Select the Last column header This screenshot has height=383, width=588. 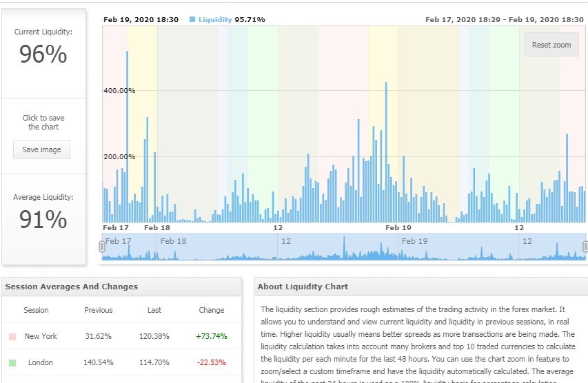click(x=154, y=310)
